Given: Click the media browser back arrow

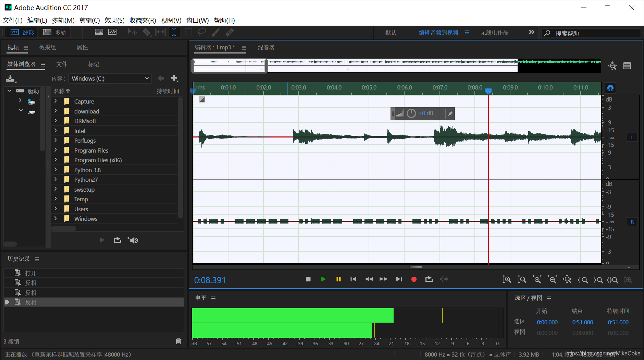Looking at the screenshot, I should tap(160, 79).
